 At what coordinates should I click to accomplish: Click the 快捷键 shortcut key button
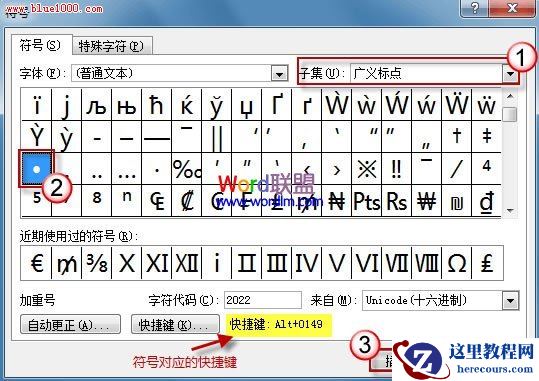point(175,324)
